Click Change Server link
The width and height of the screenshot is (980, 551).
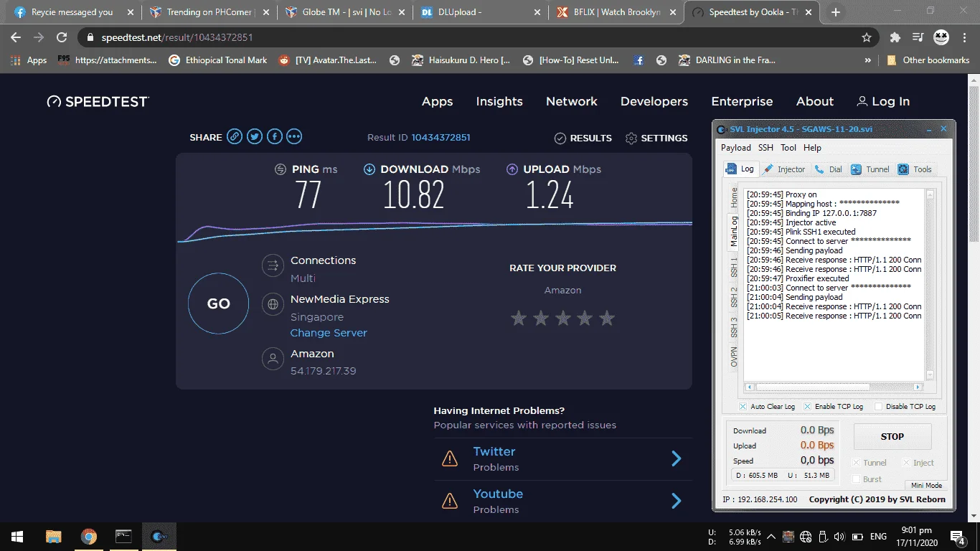click(329, 333)
